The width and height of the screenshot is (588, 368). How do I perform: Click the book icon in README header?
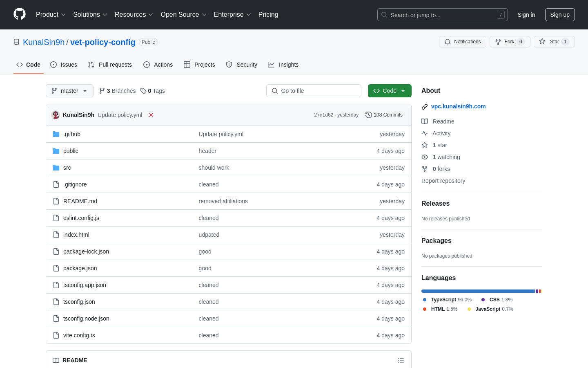(x=56, y=360)
